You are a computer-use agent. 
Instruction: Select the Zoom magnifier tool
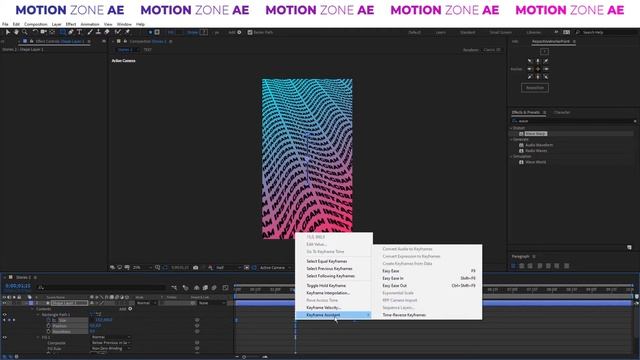(x=25, y=32)
